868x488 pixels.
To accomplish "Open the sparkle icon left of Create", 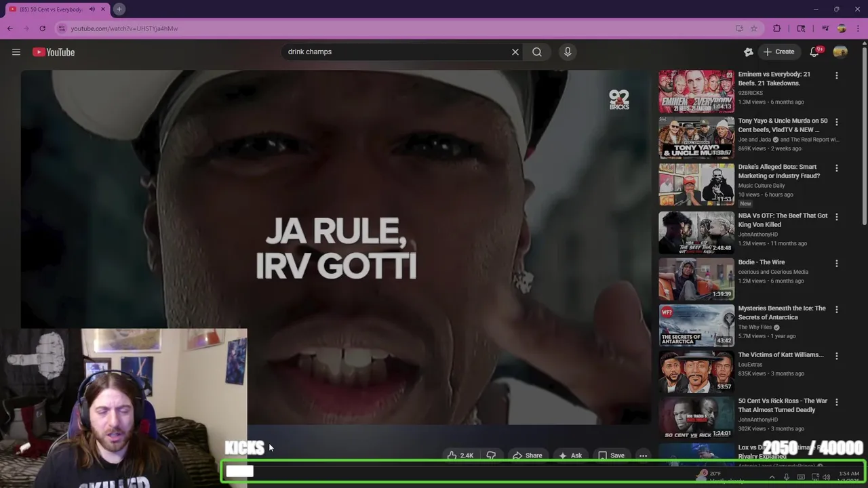I will point(749,52).
